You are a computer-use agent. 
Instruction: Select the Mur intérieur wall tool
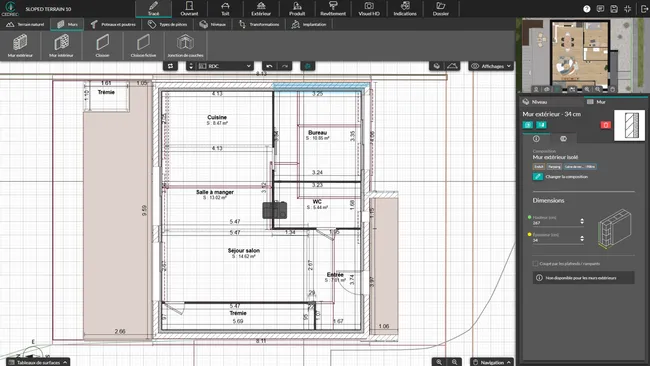pyautogui.click(x=61, y=46)
